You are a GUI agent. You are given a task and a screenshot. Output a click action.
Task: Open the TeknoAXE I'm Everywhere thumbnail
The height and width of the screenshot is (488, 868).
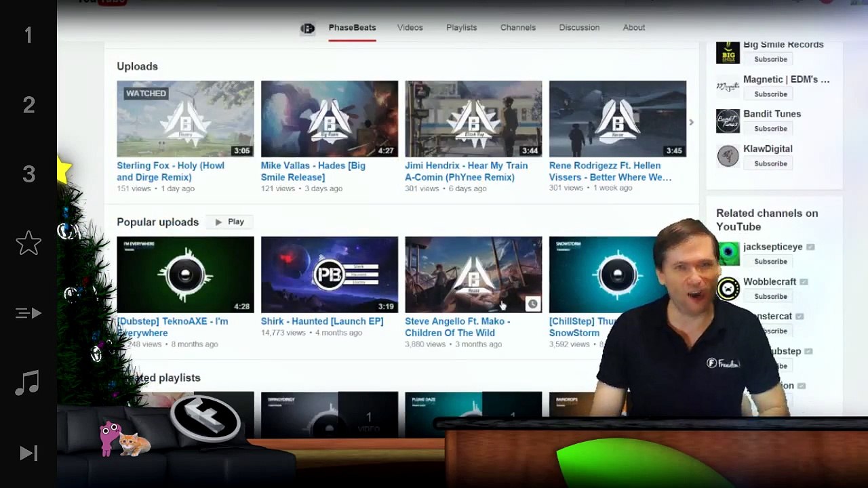185,274
